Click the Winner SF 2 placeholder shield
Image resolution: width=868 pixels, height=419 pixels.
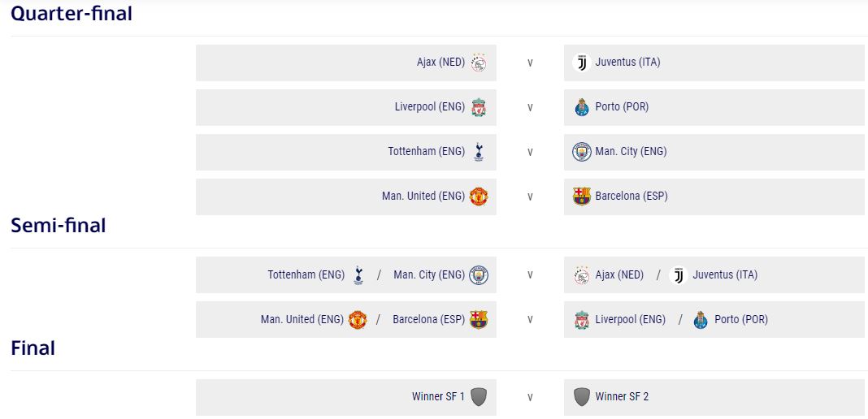581,397
